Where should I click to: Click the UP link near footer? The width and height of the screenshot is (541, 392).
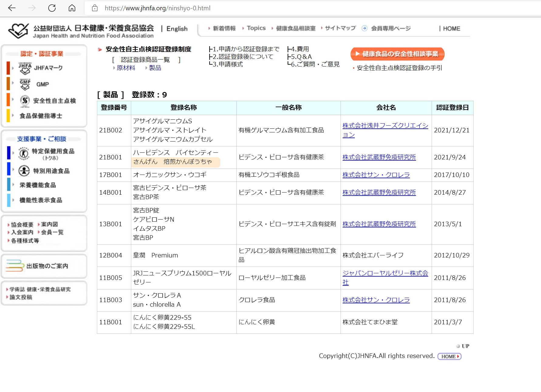465,346
